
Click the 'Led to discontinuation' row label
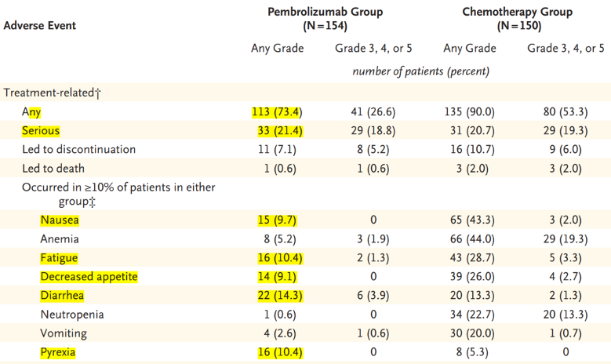[78, 149]
